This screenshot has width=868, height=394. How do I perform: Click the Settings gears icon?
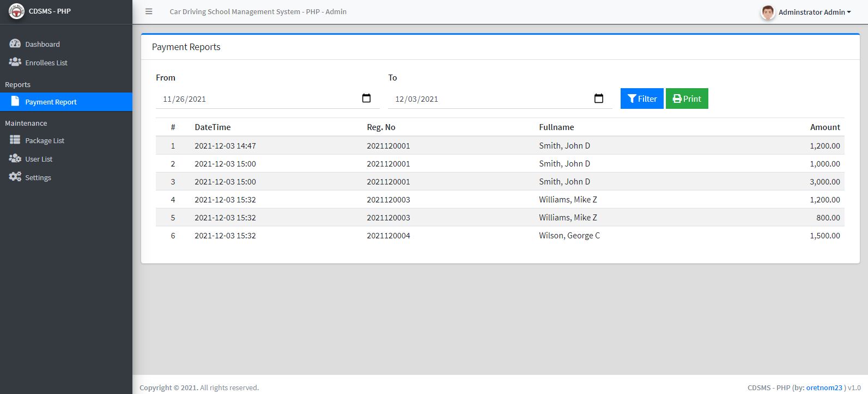[x=15, y=177]
